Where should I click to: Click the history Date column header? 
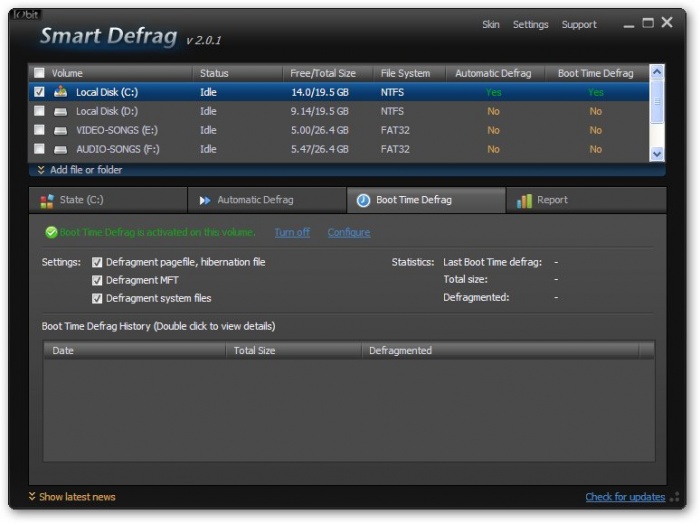click(134, 351)
